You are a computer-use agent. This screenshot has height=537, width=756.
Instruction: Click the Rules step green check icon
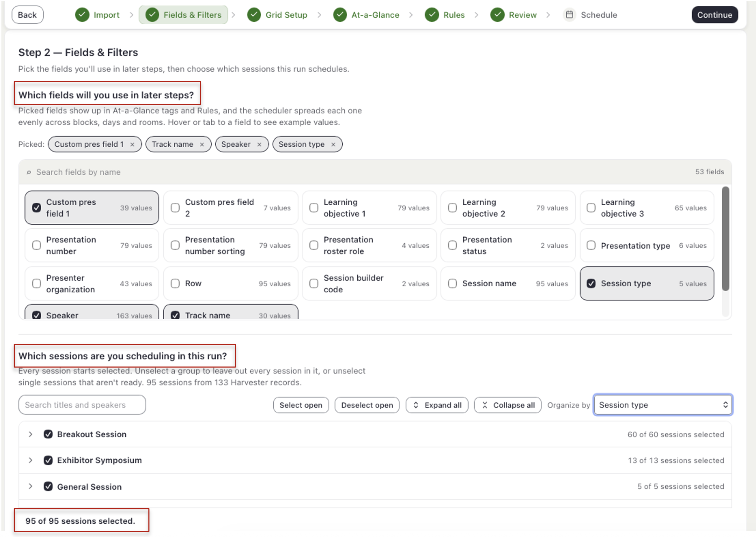tap(432, 15)
